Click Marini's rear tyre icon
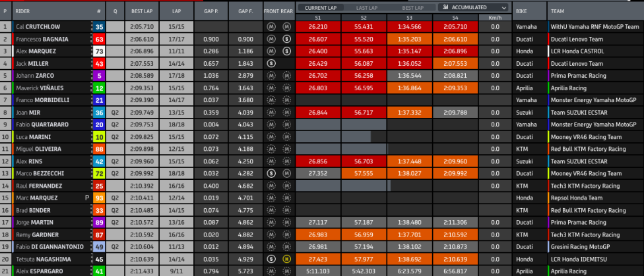The height and width of the screenshot is (276, 644). 286,136
